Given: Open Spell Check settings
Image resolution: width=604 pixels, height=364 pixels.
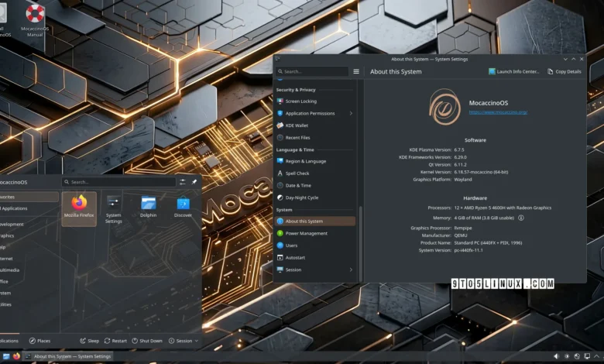Looking at the screenshot, I should click(x=315, y=173).
